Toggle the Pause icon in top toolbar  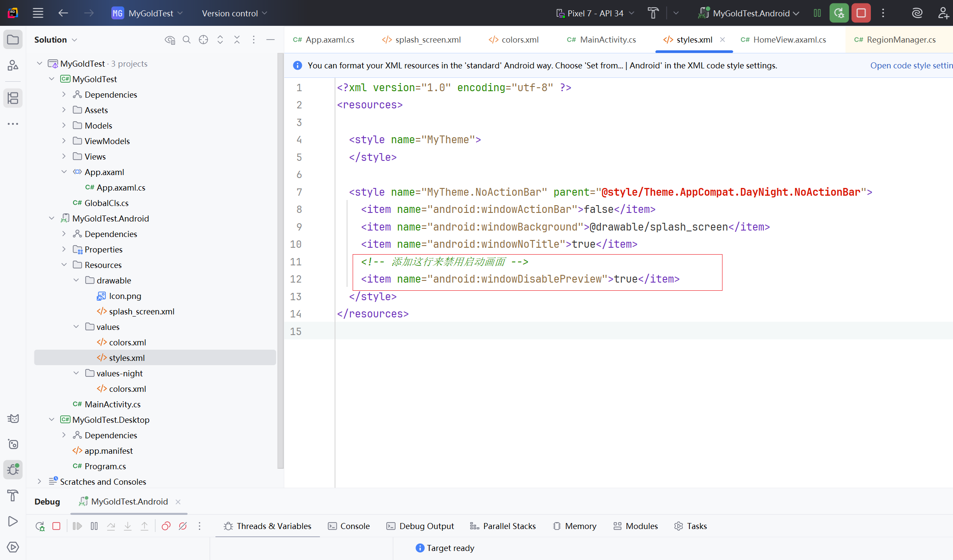[817, 13]
